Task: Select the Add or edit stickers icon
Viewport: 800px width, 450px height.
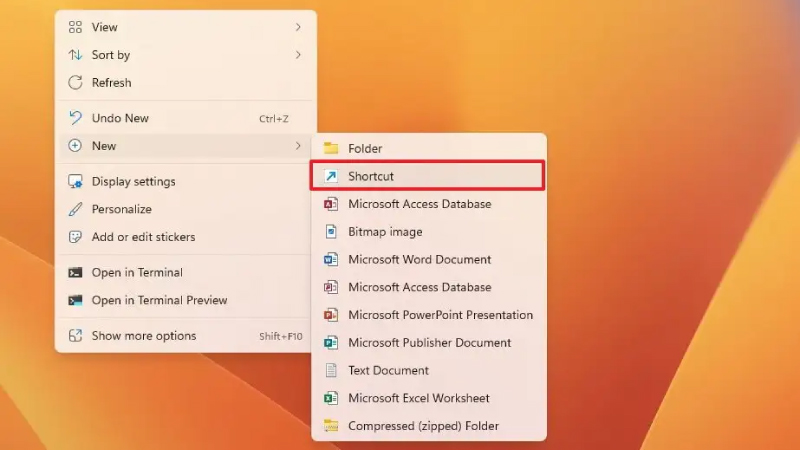Action: (x=75, y=237)
